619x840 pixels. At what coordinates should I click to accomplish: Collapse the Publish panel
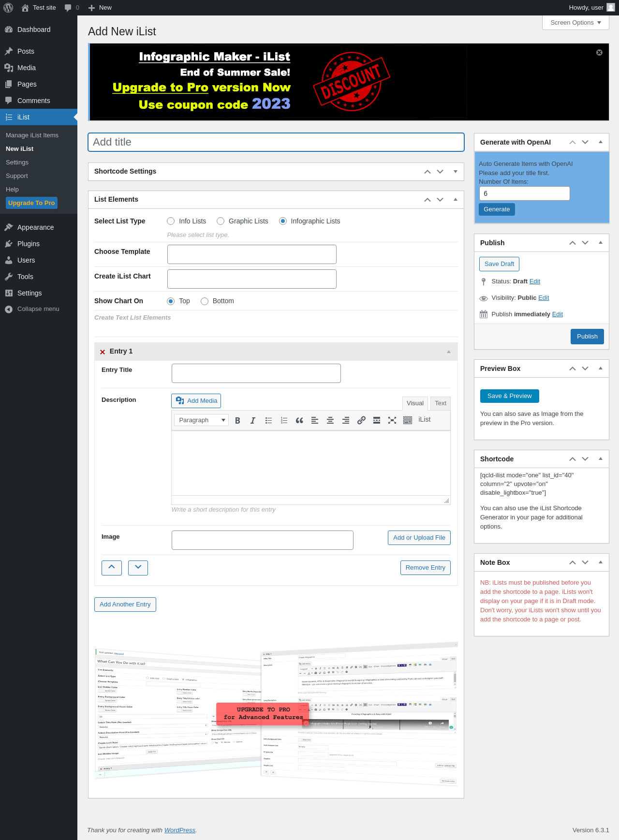pos(601,243)
